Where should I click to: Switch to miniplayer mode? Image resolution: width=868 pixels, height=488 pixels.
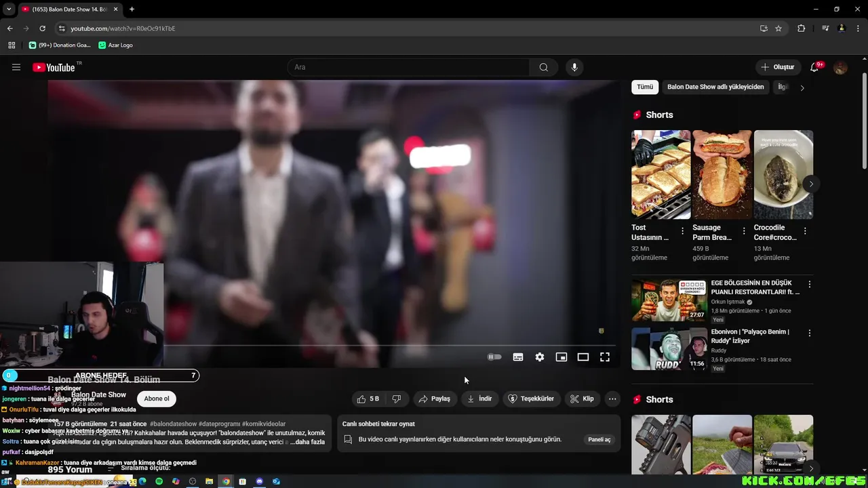coord(561,357)
